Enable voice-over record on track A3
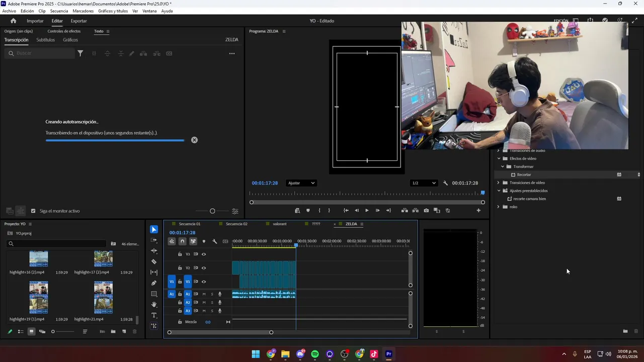The width and height of the screenshot is (644, 362). pos(220,311)
